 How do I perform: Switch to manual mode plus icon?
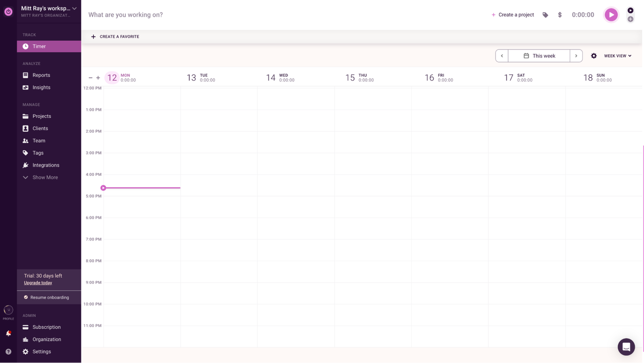click(630, 19)
